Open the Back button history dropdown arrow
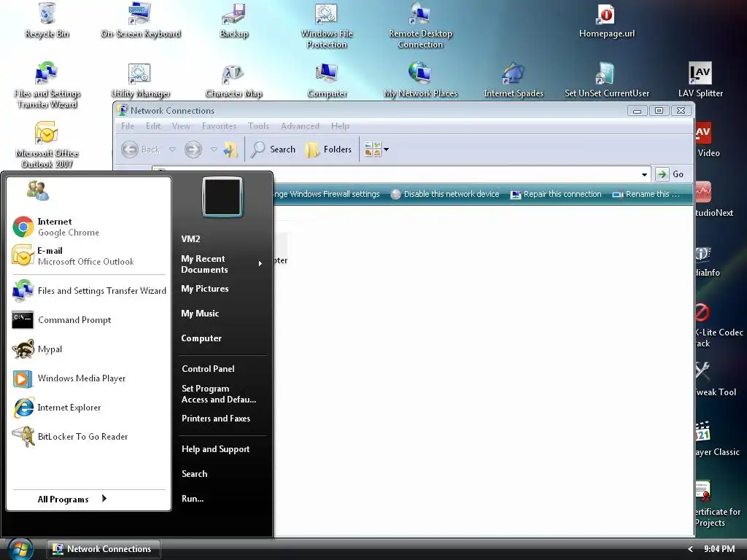Image resolution: width=747 pixels, height=560 pixels. click(x=172, y=149)
